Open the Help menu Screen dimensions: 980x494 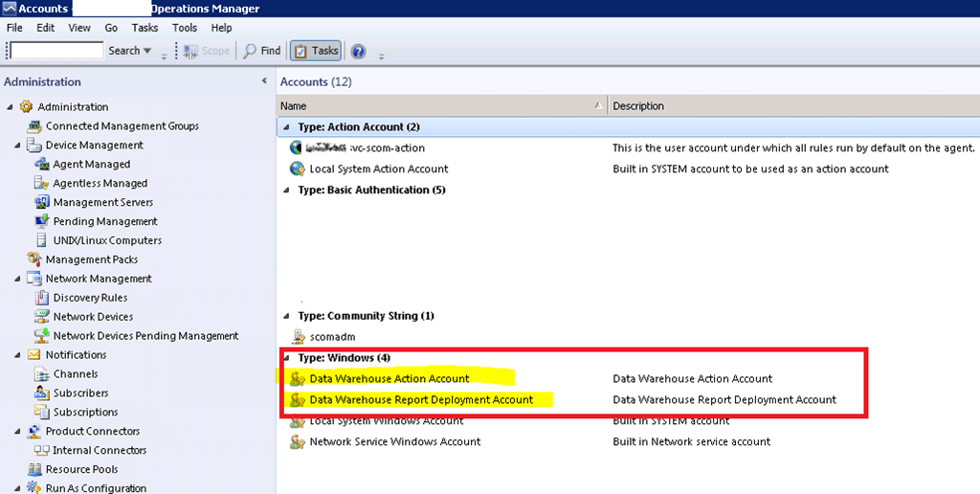coord(221,28)
